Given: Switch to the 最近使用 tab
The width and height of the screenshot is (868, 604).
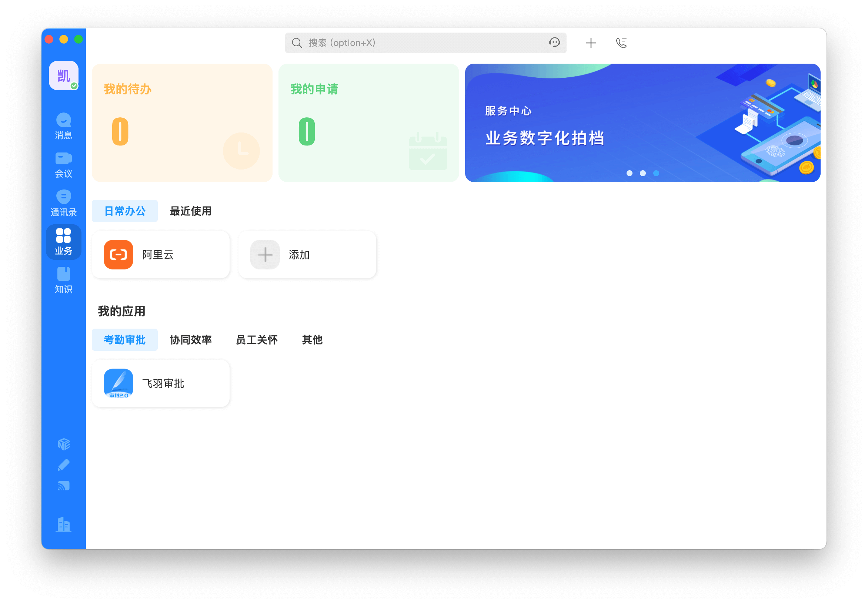Looking at the screenshot, I should tap(191, 211).
